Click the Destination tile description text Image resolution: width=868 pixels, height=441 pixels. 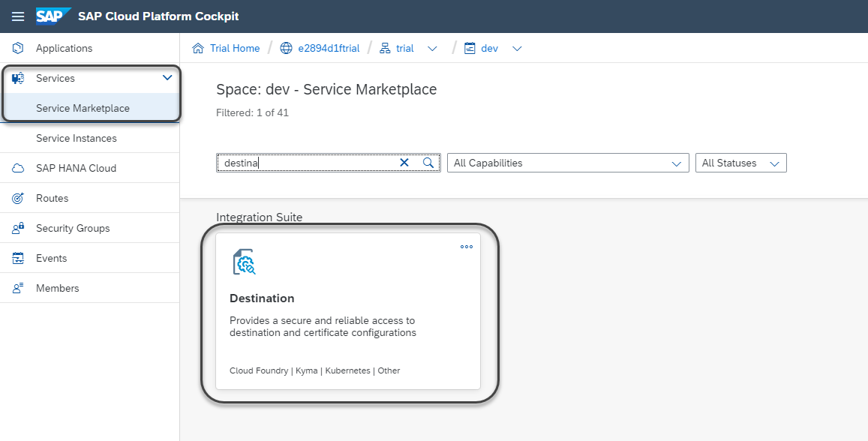(x=323, y=326)
